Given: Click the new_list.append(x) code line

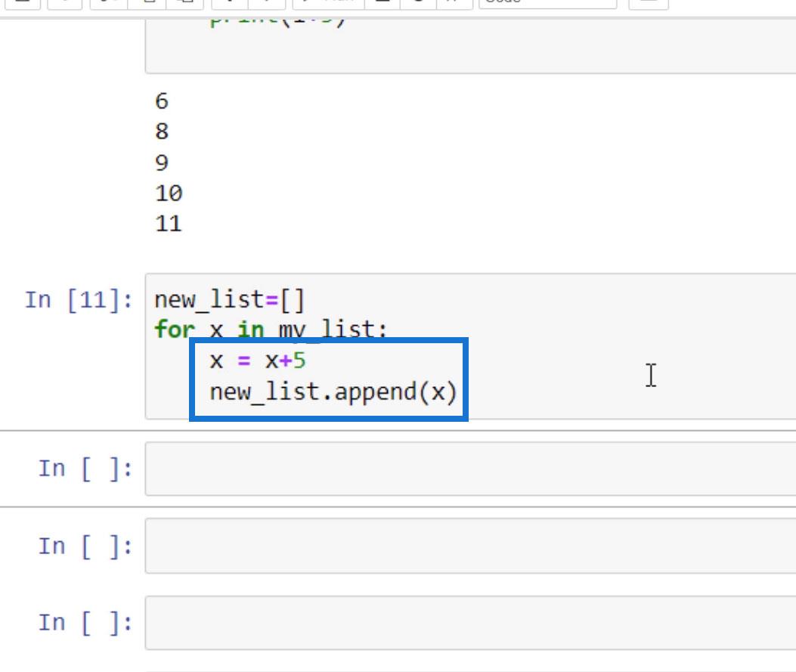Looking at the screenshot, I should [x=333, y=392].
